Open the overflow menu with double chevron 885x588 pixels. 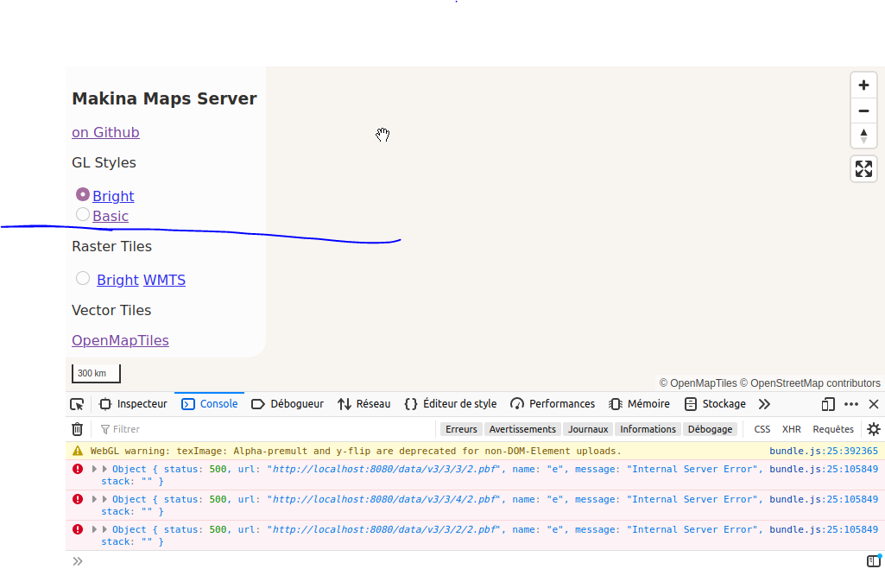pyautogui.click(x=764, y=403)
